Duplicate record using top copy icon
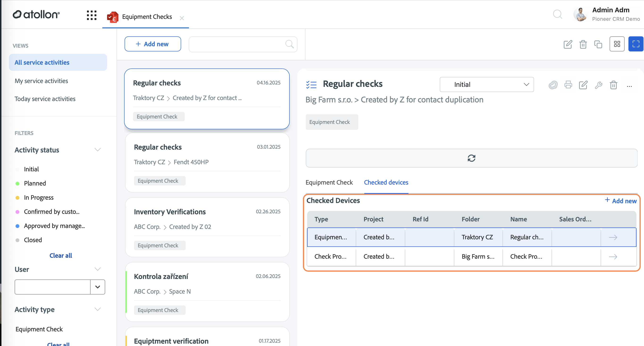644x346 pixels. point(598,44)
